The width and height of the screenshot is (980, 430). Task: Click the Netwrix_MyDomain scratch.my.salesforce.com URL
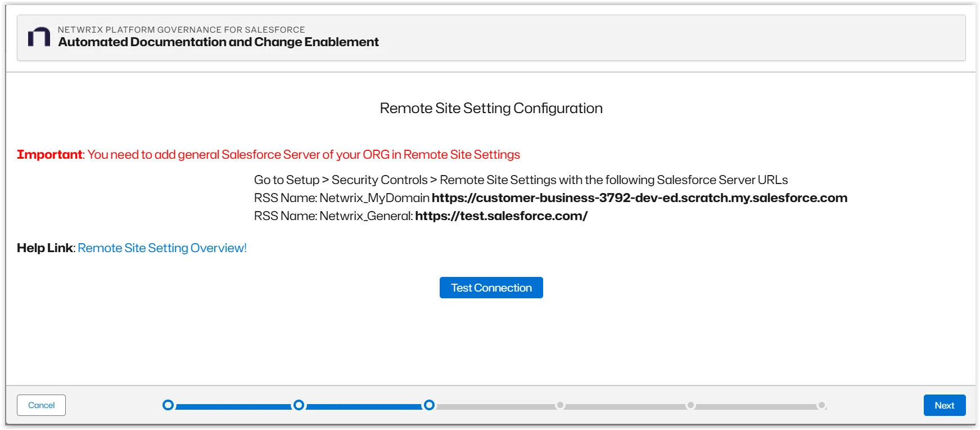(639, 198)
